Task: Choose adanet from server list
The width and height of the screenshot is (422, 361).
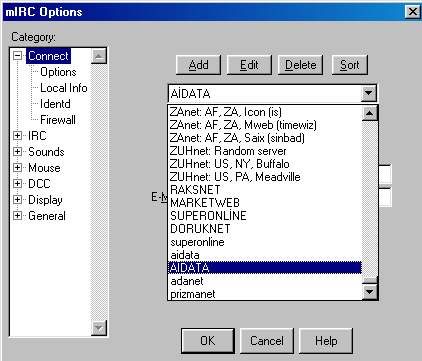Action: click(265, 281)
